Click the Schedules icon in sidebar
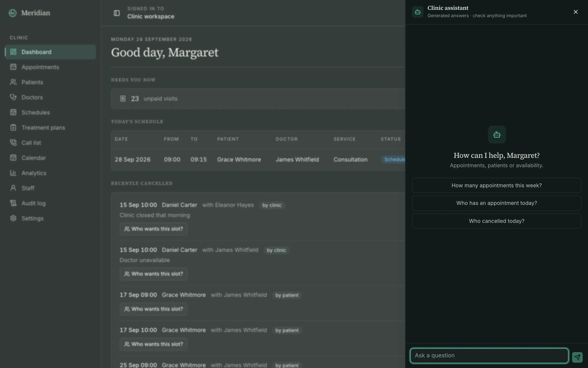Screen dimensions: 588x368 [x=13, y=112]
